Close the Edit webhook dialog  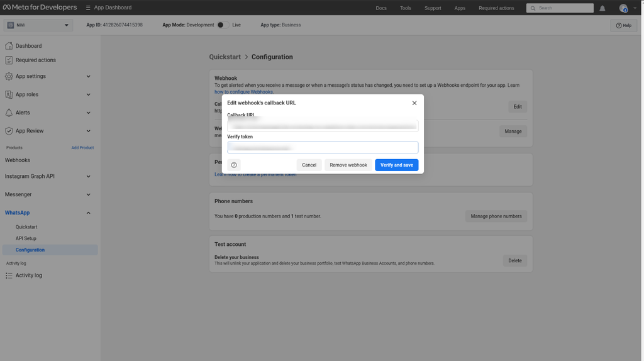coord(414,103)
